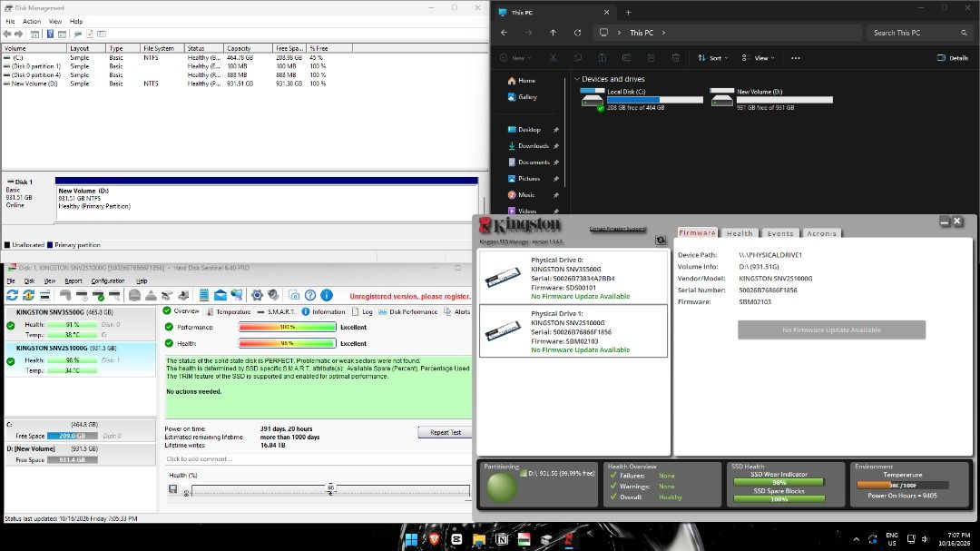
Task: Open the Sort dropdown in File Explorer
Action: click(713, 58)
